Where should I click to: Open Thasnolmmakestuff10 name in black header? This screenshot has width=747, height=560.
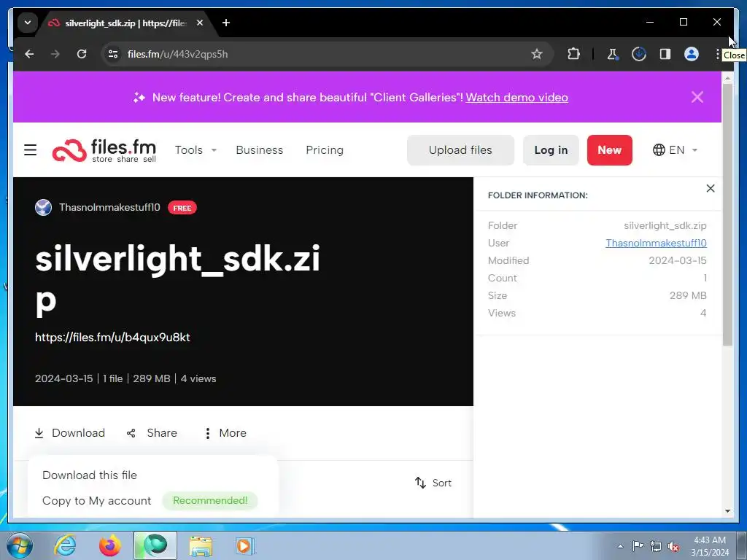tap(109, 208)
